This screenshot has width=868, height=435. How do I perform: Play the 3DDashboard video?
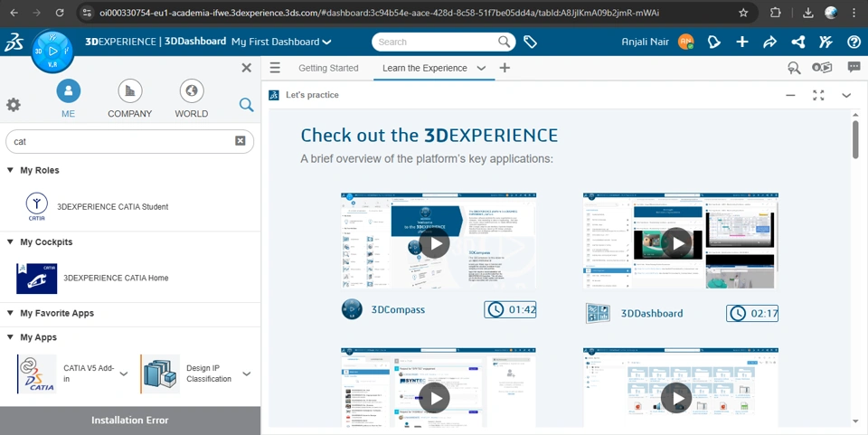coord(676,243)
